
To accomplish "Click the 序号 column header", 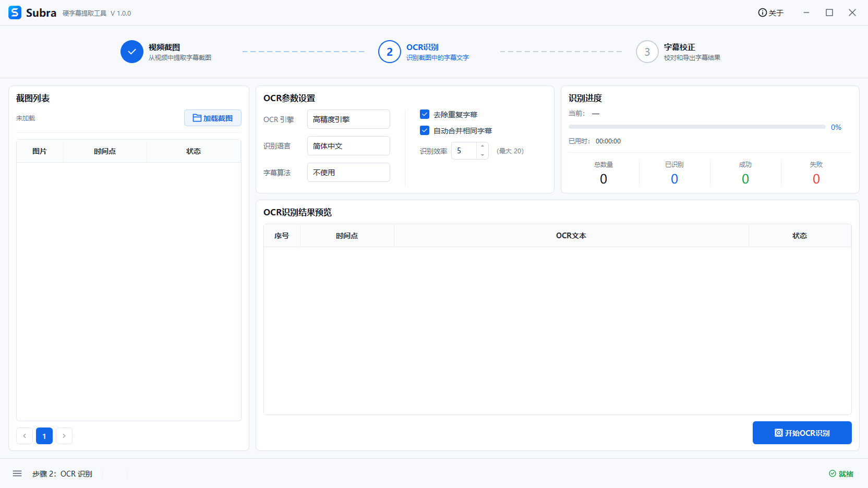I will point(282,236).
